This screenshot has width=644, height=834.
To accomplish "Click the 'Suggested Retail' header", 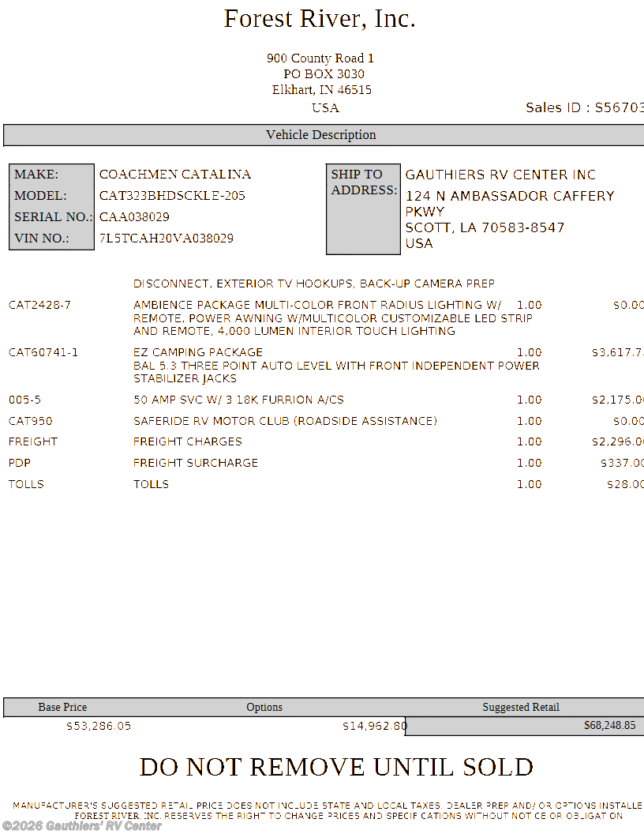I will [521, 707].
